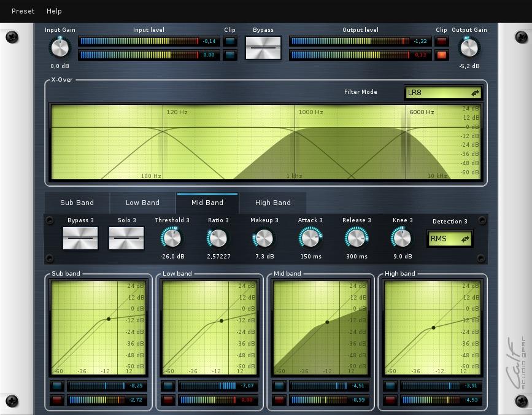Viewport: 532px width, 415px height.
Task: Click the High band meter showing -3,91
Action: (x=441, y=386)
